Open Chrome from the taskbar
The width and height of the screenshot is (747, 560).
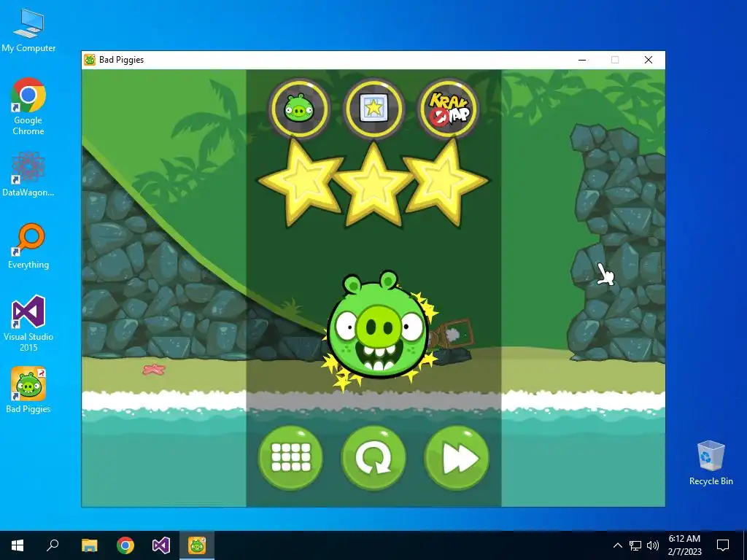[125, 545]
